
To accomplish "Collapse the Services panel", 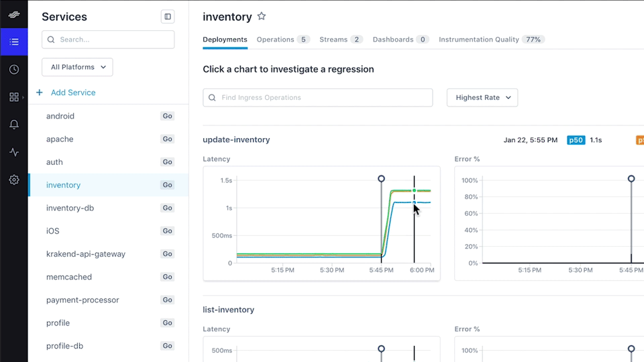I will 168,17.
